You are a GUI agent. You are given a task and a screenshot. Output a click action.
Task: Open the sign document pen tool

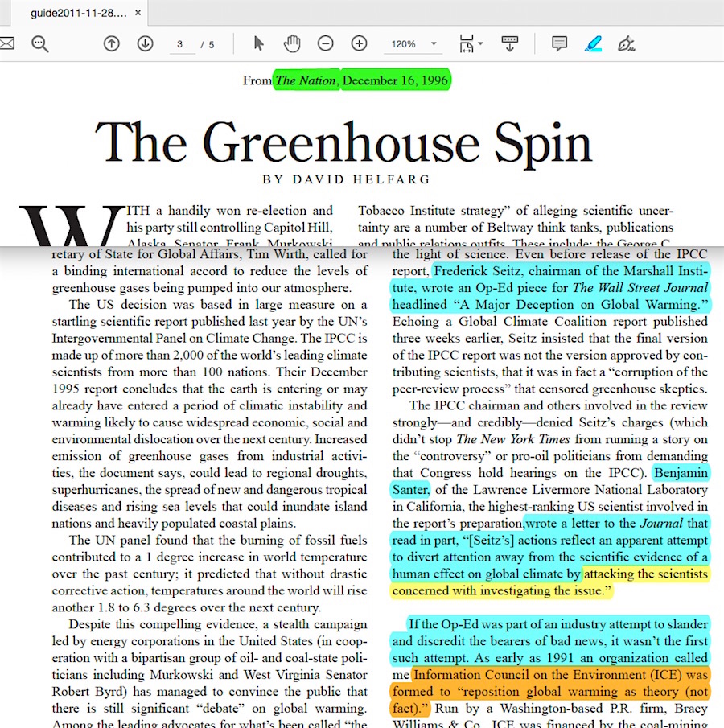coord(627,43)
